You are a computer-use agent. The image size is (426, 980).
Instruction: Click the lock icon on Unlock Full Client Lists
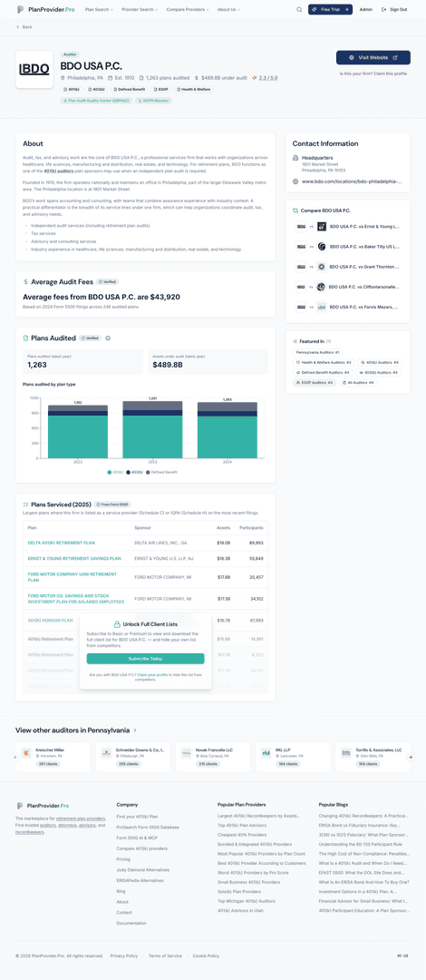[117, 624]
